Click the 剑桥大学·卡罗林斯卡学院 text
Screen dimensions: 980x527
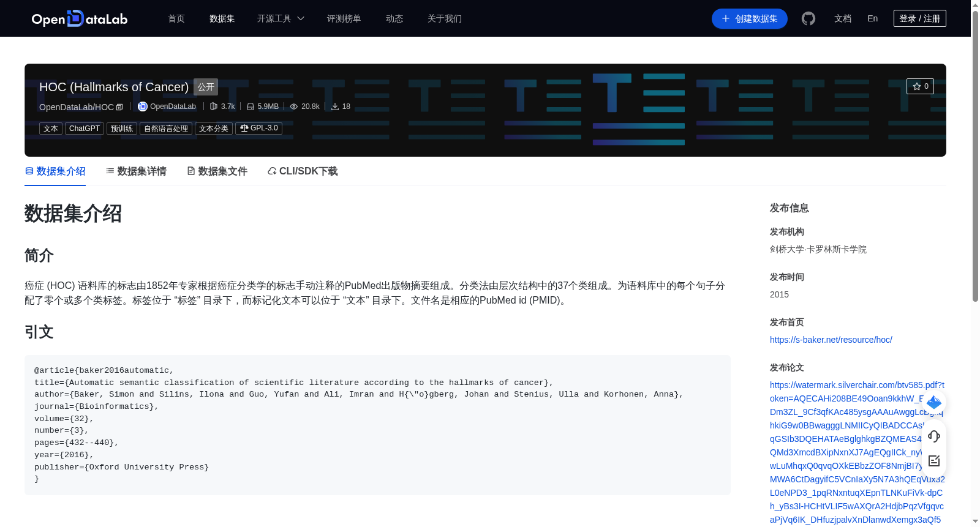click(x=818, y=249)
